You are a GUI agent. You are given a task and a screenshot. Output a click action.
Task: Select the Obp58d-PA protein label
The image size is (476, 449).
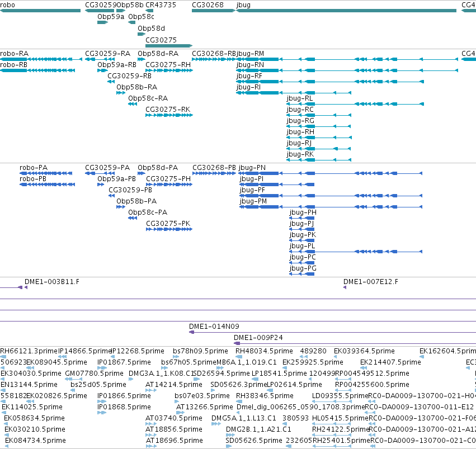tap(158, 168)
